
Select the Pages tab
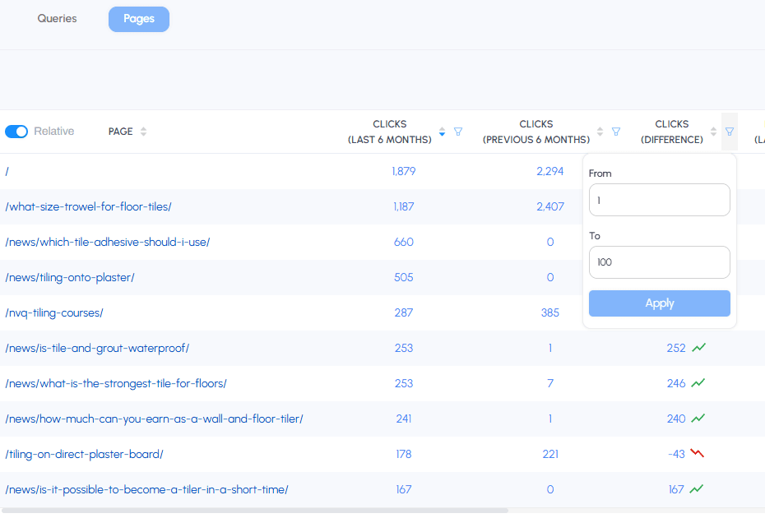[x=138, y=18]
